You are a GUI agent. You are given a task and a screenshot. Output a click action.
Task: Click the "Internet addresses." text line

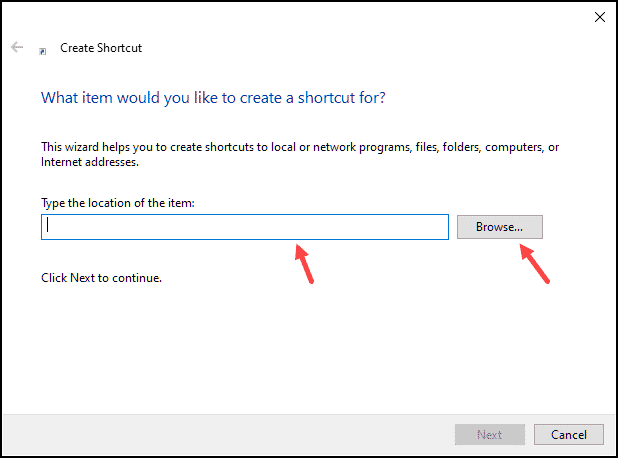(90, 162)
